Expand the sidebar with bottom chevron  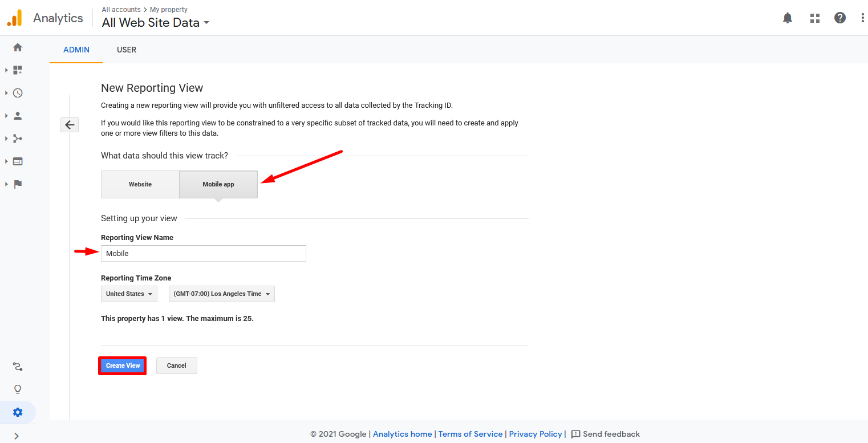[x=17, y=436]
